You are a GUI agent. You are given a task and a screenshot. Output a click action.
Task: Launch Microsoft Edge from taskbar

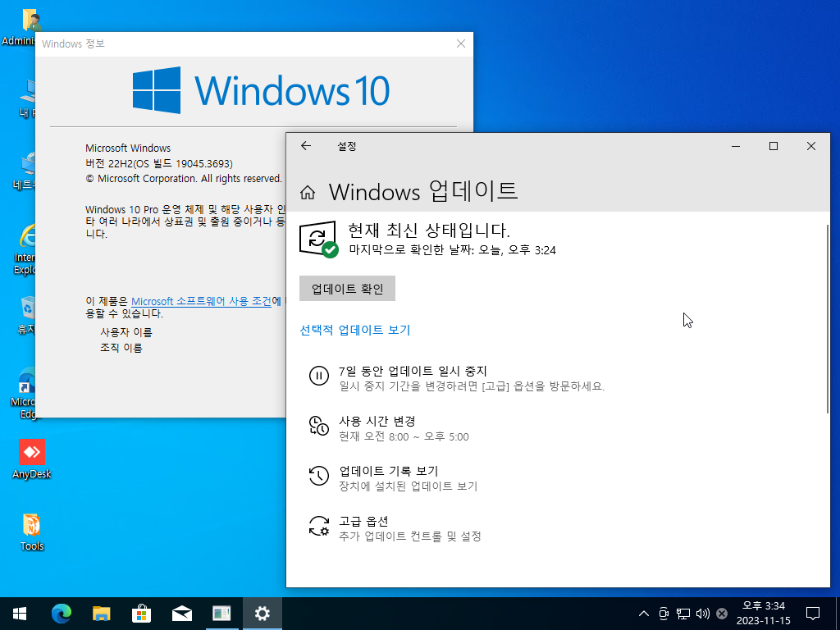pyautogui.click(x=62, y=614)
